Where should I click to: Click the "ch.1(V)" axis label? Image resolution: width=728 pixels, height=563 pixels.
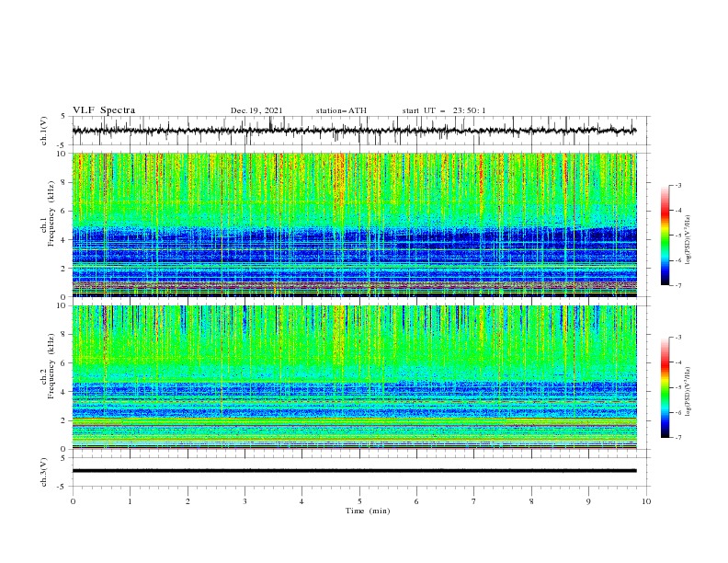(44, 131)
